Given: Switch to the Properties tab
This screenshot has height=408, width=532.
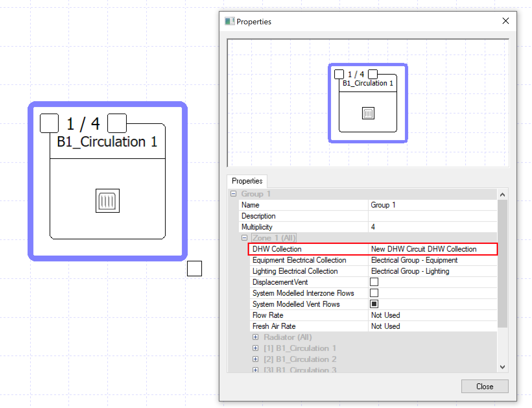Looking at the screenshot, I should click(x=247, y=181).
